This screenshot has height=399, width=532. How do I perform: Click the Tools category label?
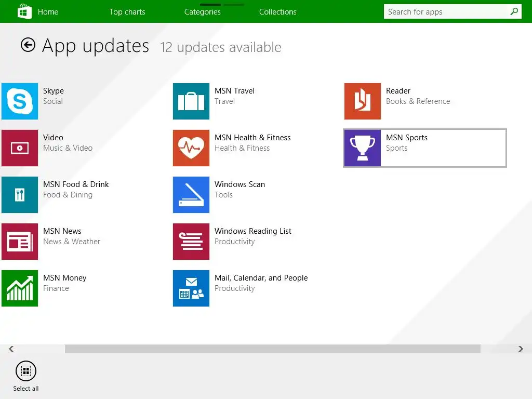(223, 195)
